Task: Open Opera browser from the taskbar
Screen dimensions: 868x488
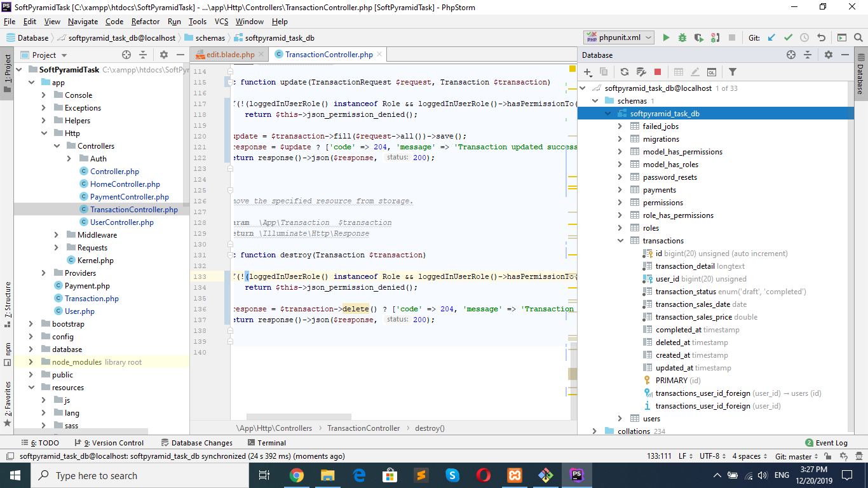Action: (x=483, y=475)
